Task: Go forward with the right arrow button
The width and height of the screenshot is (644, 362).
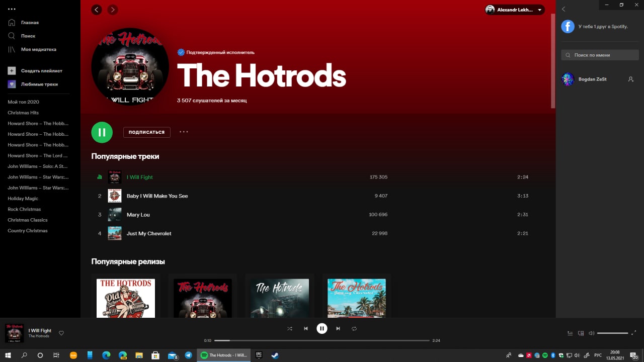Action: [113, 10]
